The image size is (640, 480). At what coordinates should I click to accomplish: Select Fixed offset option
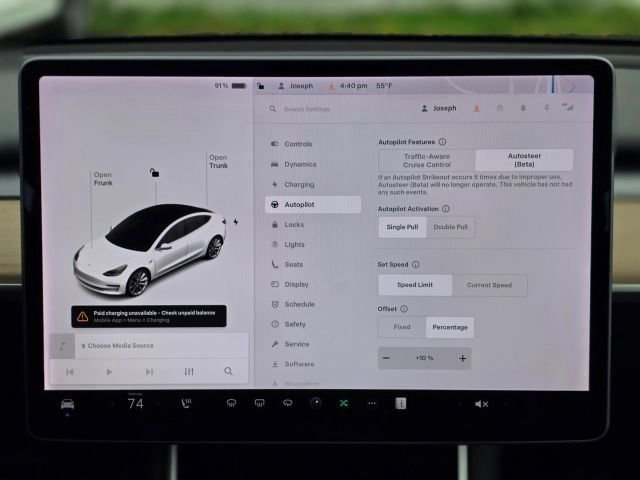[402, 327]
